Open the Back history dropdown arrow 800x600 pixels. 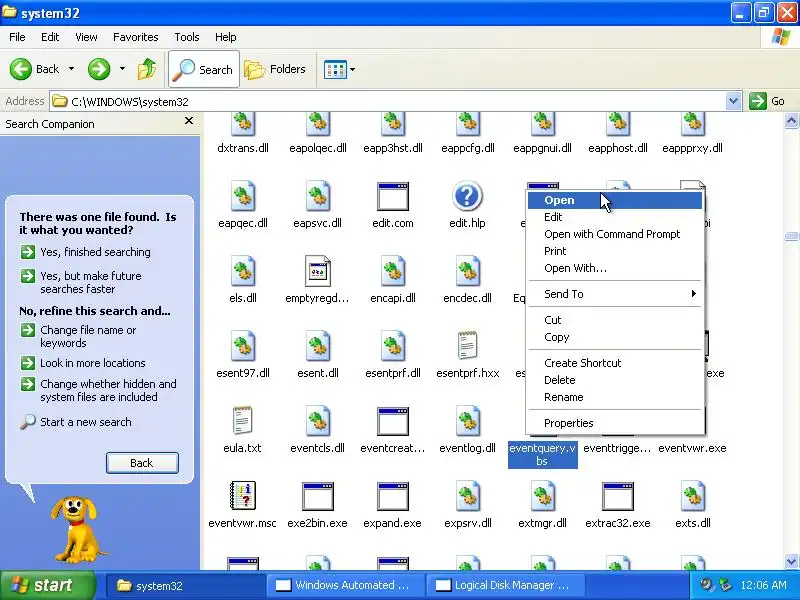71,69
